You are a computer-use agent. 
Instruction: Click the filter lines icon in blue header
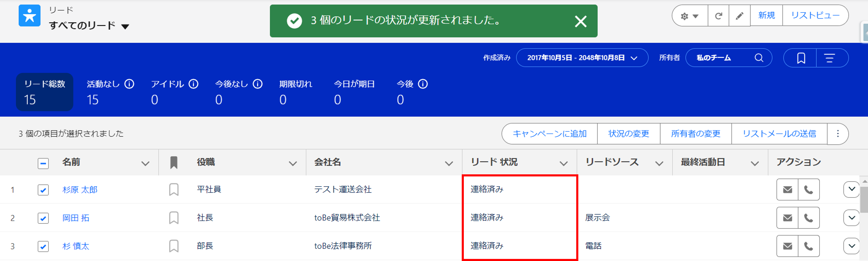[829, 58]
